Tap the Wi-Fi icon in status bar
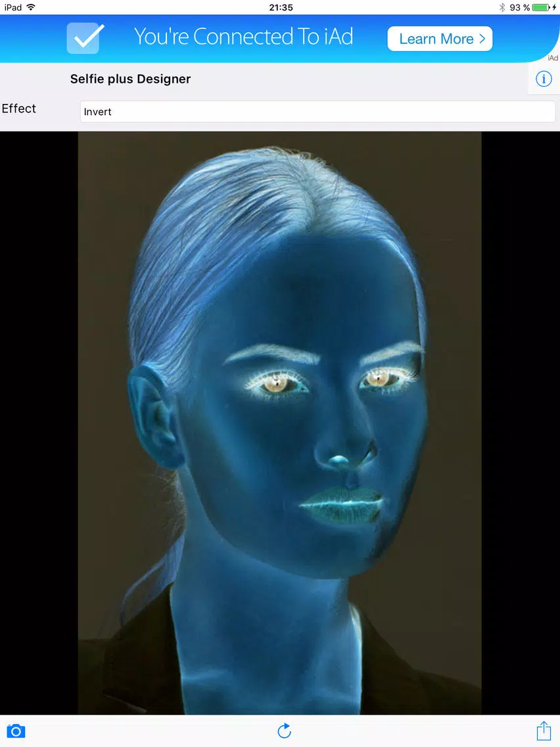560x747 pixels. [x=31, y=7]
